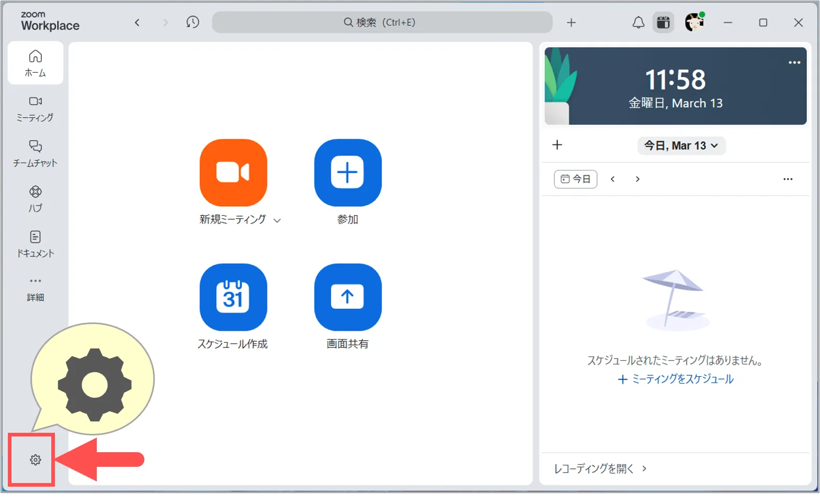Click the history clock icon
The width and height of the screenshot is (820, 504).
[x=193, y=23]
